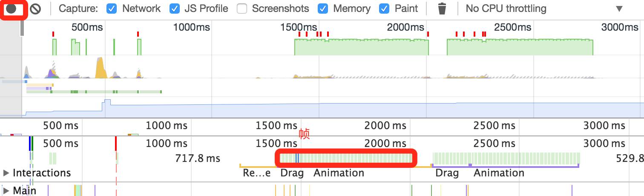
Task: Click the record button
Action: point(11,9)
